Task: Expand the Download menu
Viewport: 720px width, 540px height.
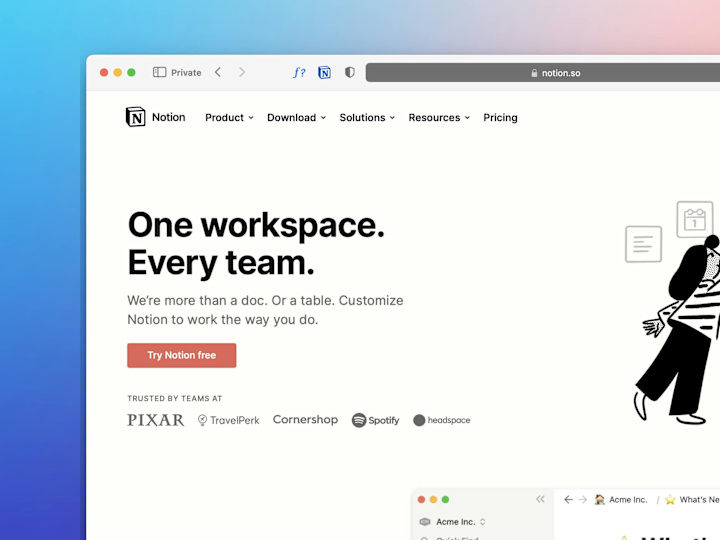Action: 296,118
